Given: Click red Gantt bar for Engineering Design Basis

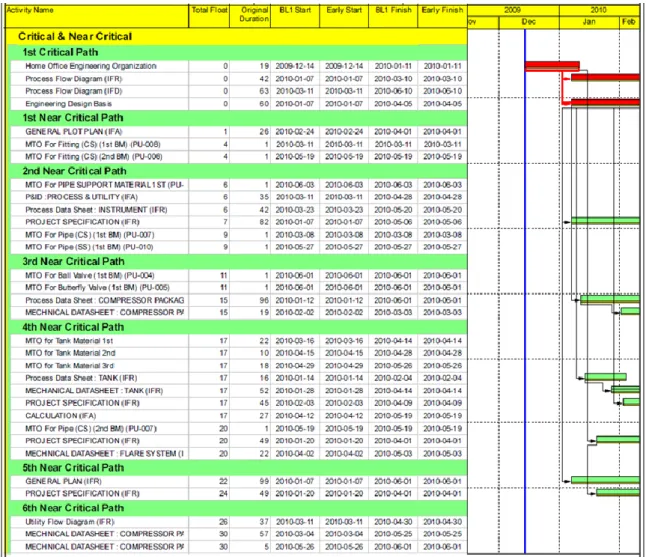Looking at the screenshot, I should pyautogui.click(x=605, y=102).
